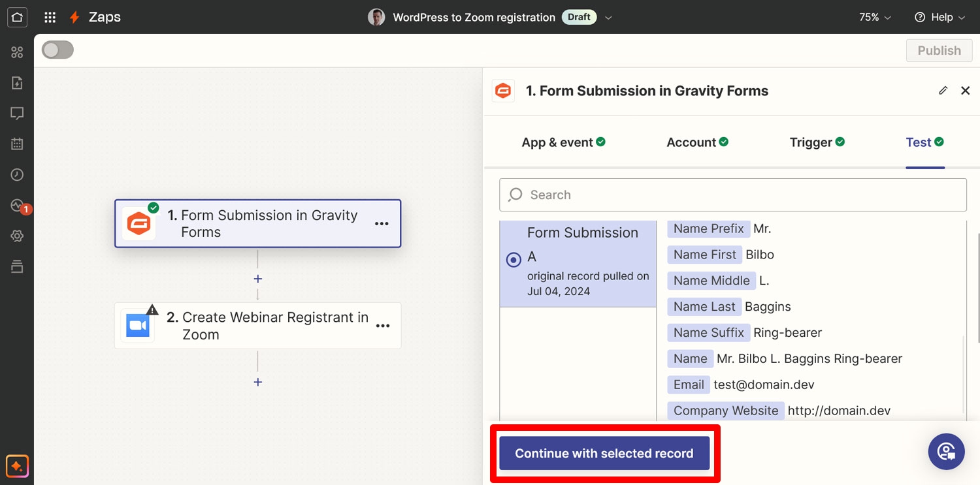Select step 1 Form Submission in Gravity Forms
Image resolution: width=980 pixels, height=485 pixels.
pyautogui.click(x=257, y=224)
